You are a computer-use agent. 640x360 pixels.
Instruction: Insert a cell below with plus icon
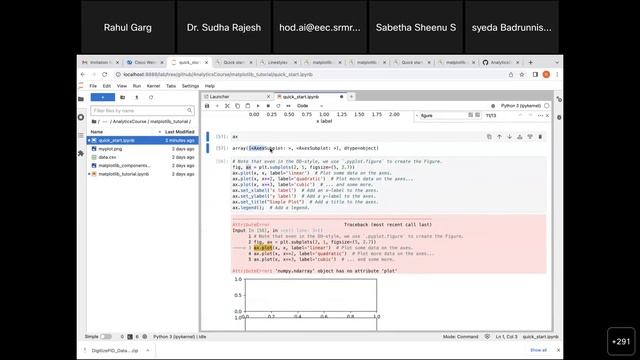pos(217,106)
